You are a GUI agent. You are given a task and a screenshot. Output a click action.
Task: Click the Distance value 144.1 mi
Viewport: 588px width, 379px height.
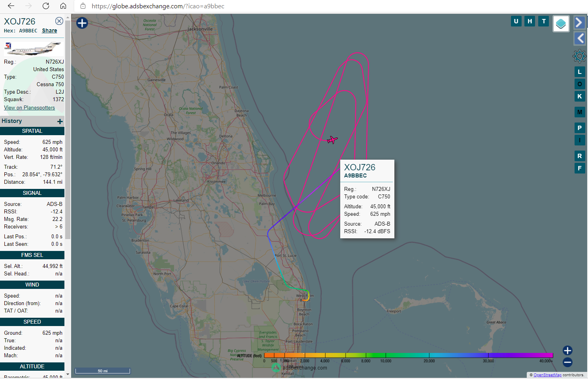pos(53,182)
